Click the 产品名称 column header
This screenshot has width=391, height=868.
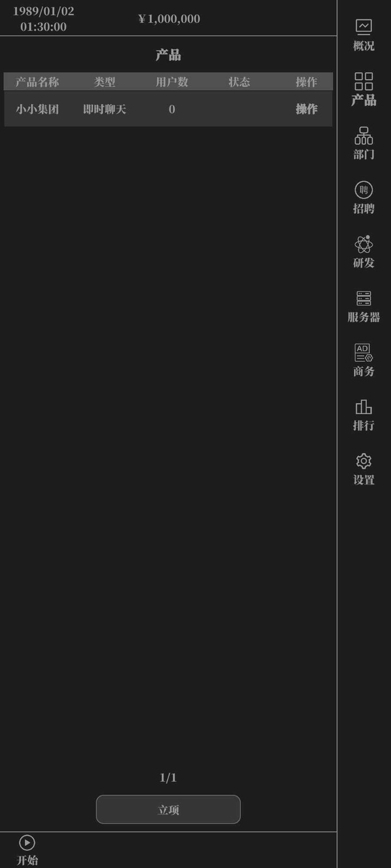click(37, 82)
